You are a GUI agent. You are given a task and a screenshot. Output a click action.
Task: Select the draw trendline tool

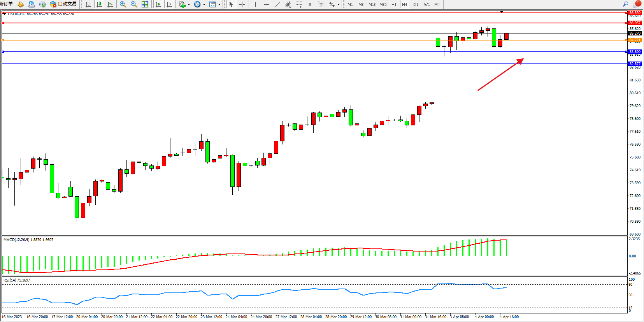point(277,4)
